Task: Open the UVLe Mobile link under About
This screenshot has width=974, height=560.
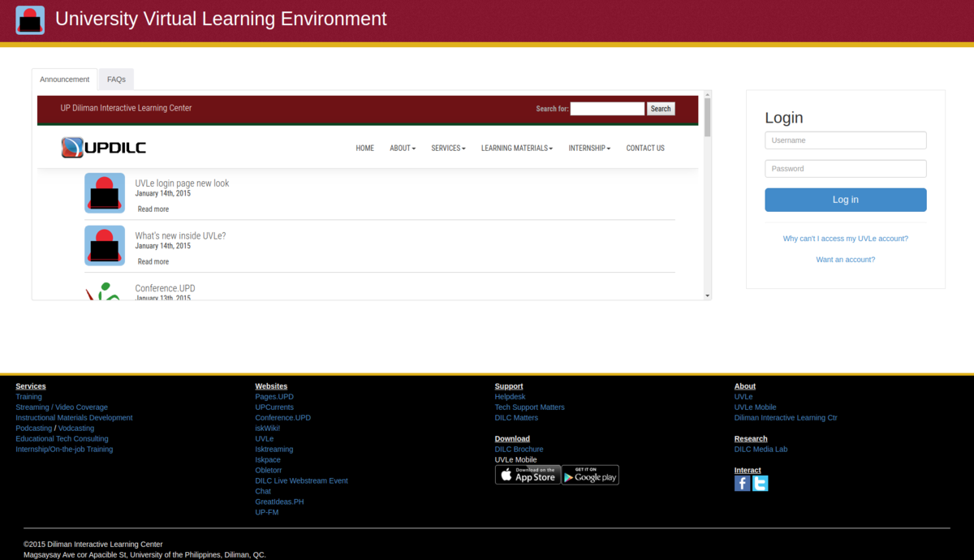Action: click(x=755, y=407)
